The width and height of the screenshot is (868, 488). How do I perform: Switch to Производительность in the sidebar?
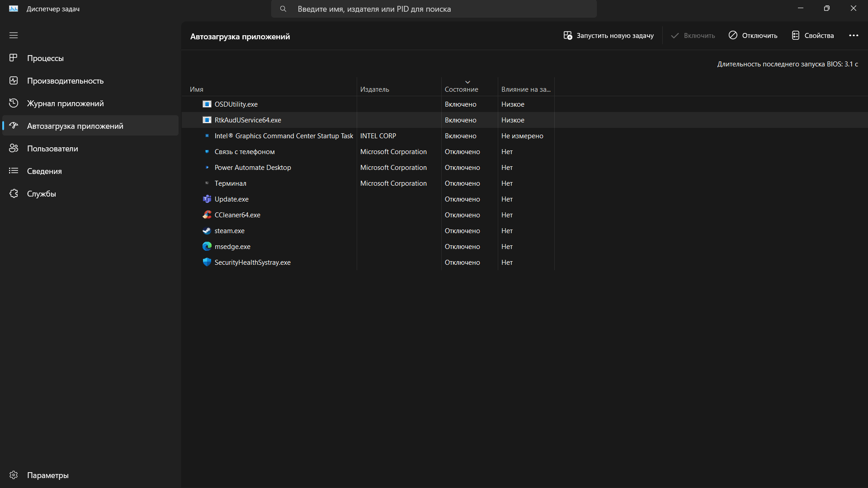click(x=90, y=80)
